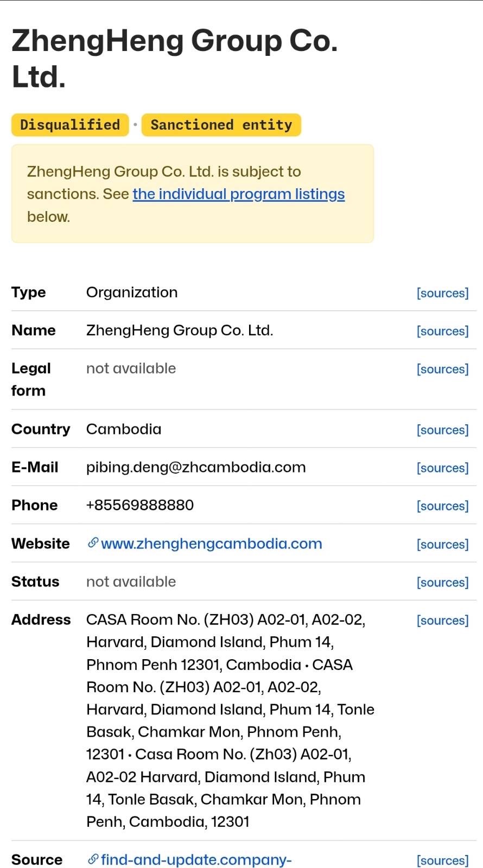The height and width of the screenshot is (868, 483).
Task: View sources for Legal form row
Action: 442,369
